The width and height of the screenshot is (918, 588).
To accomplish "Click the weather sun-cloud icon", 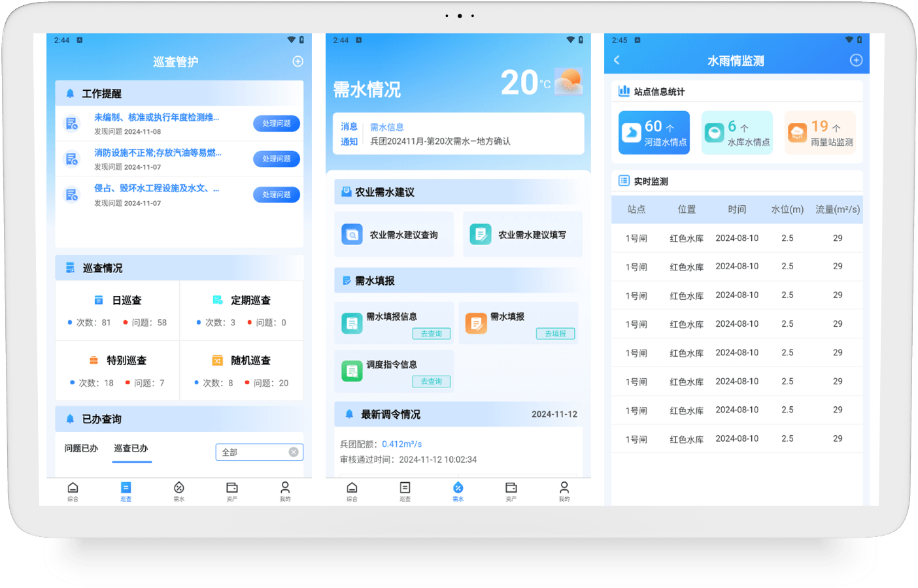I will pyautogui.click(x=568, y=82).
